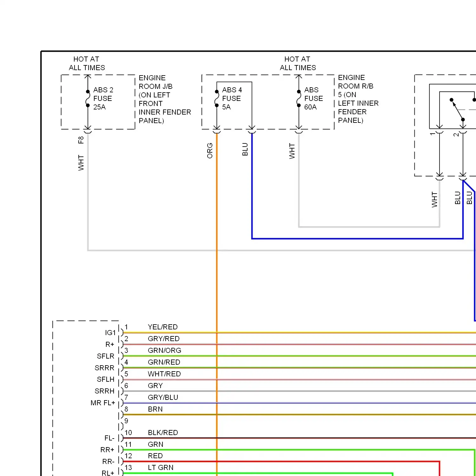Click the GRY/BLU wire label at pin 7
The image size is (476, 476).
tap(163, 397)
